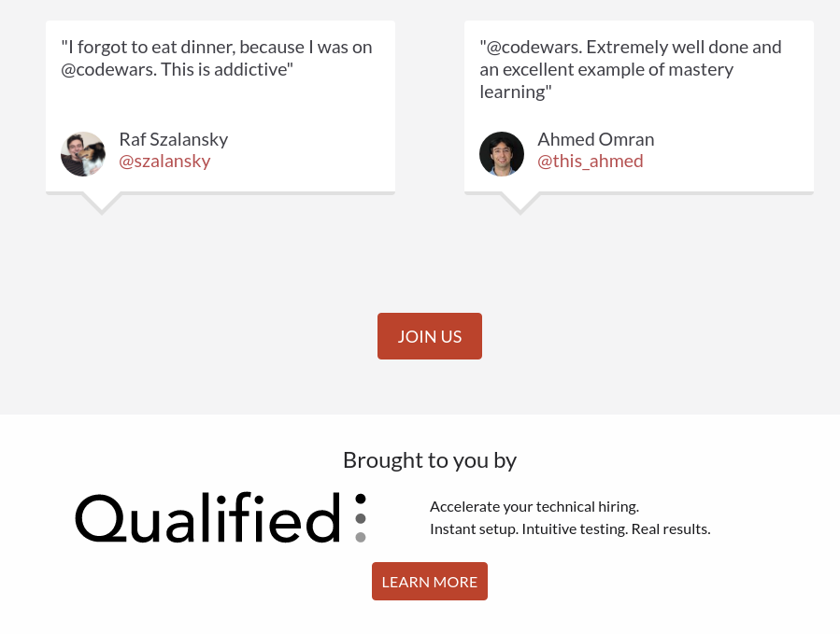The height and width of the screenshot is (634, 840).
Task: Click the three-dot symbol of the Qualified logo
Action: [x=361, y=518]
